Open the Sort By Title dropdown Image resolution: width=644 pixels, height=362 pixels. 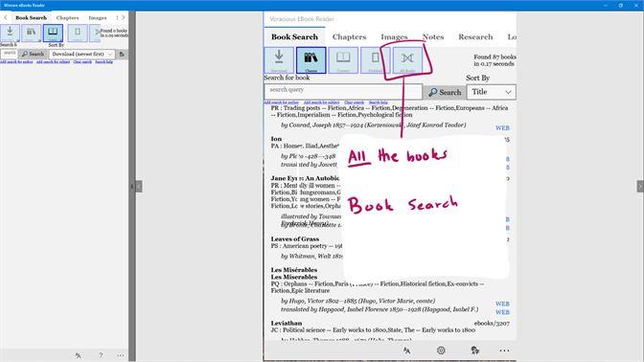(492, 92)
